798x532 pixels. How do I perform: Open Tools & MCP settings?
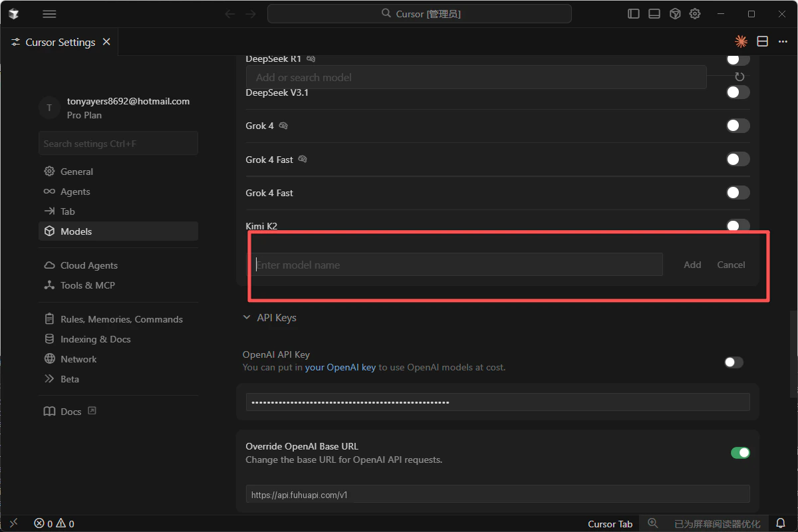(x=118, y=285)
